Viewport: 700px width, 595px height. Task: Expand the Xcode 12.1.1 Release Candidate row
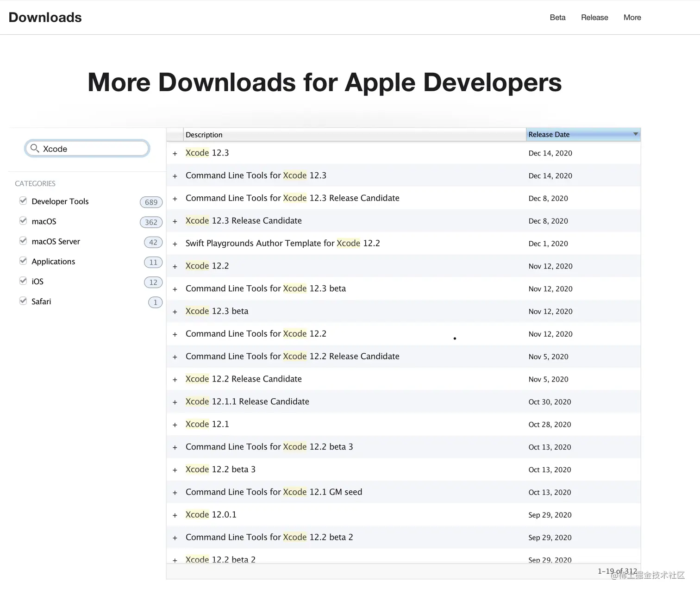175,402
